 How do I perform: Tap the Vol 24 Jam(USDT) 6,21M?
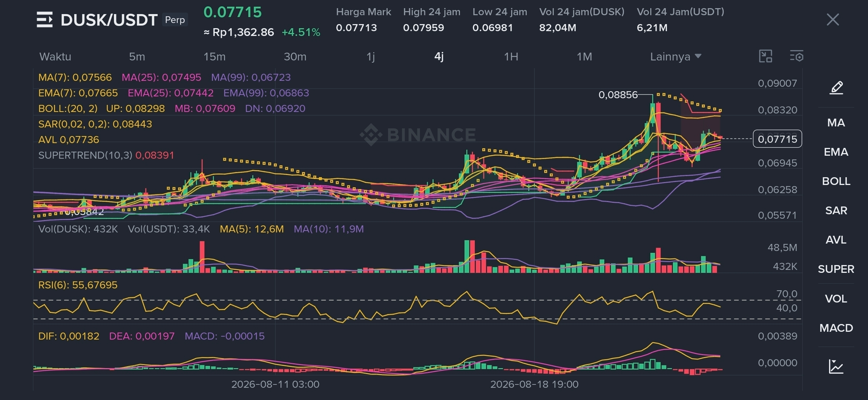tap(652, 28)
